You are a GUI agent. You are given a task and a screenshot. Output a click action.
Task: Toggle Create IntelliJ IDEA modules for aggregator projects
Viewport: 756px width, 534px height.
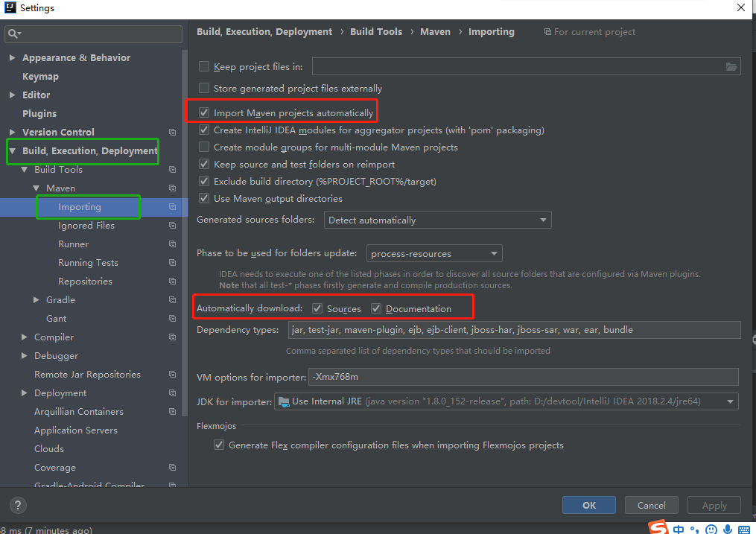[204, 130]
